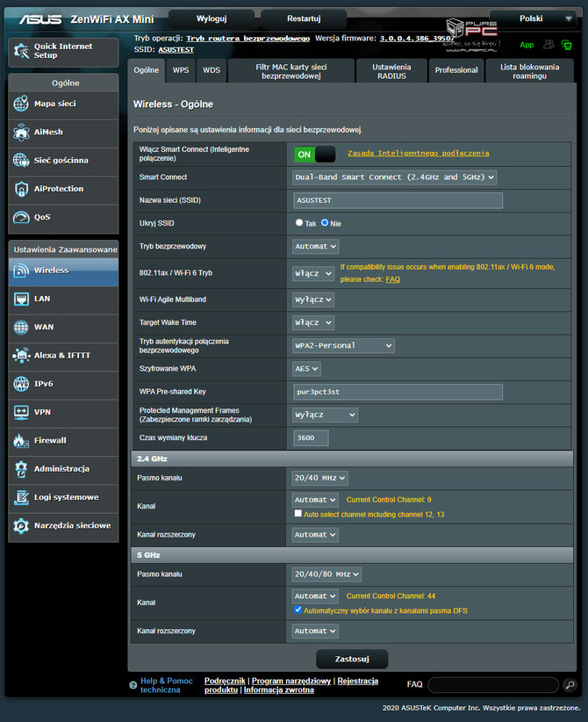Screen dimensions: 588x722
Task: Open Ustawienia RADIUS tab
Action: click(x=391, y=71)
